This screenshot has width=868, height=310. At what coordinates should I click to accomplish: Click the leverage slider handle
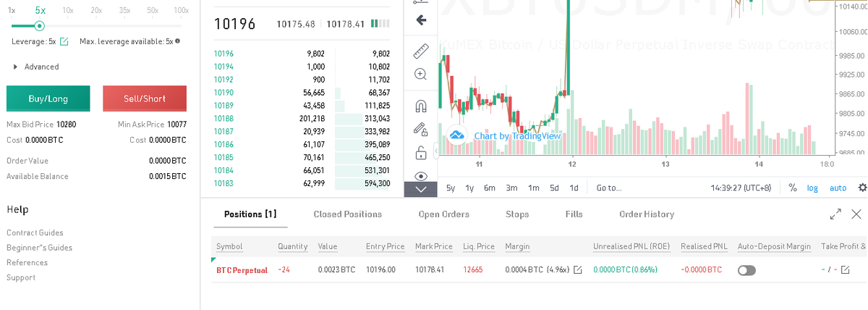[x=40, y=25]
